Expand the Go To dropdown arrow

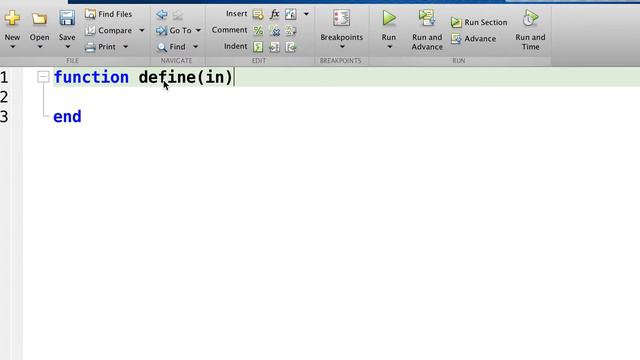tap(198, 30)
